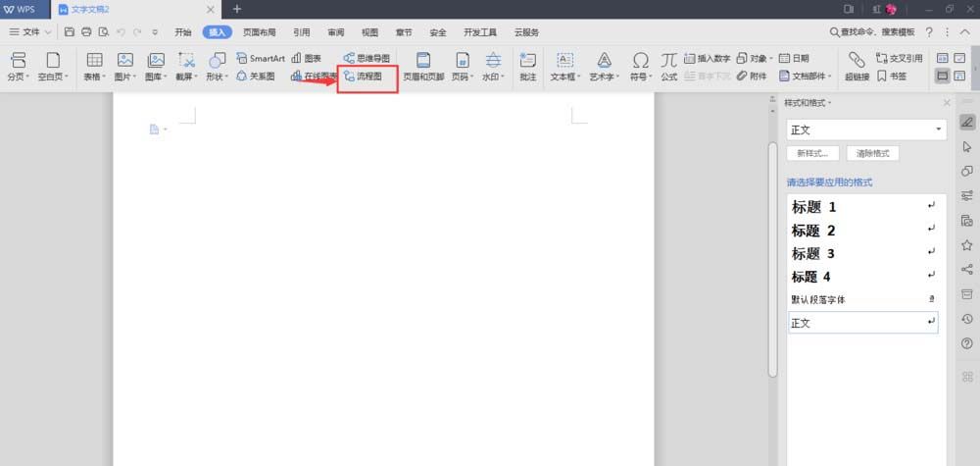Open the 页码 page number options
The width and height of the screenshot is (980, 466).
(x=463, y=67)
